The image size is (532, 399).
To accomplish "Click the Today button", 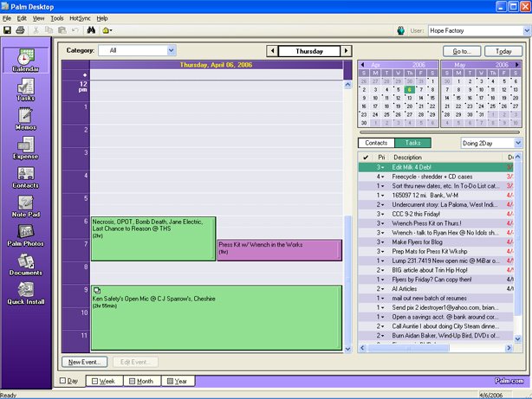I will 503,51.
